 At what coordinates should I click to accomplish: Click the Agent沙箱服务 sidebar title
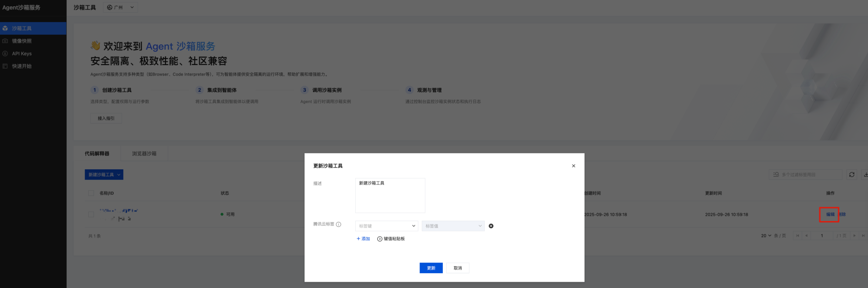(x=21, y=7)
